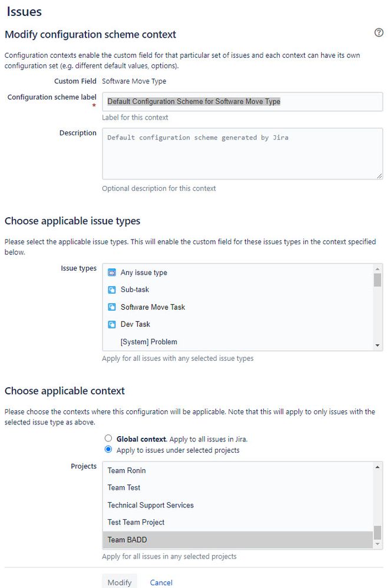Click the issue types scrollbar thumb
This screenshot has height=588, width=390.
coord(378,280)
